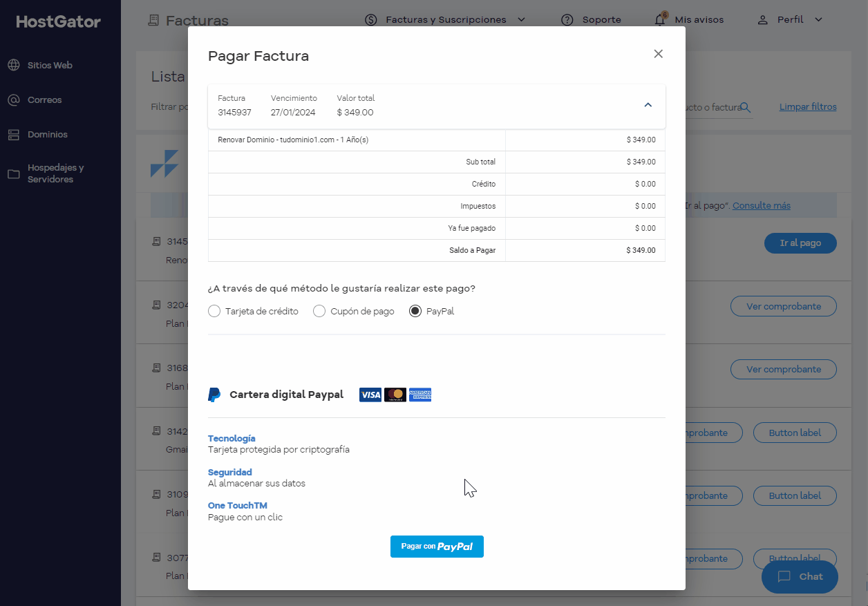
Task: Click invoice icon in row 3142
Action: click(156, 431)
